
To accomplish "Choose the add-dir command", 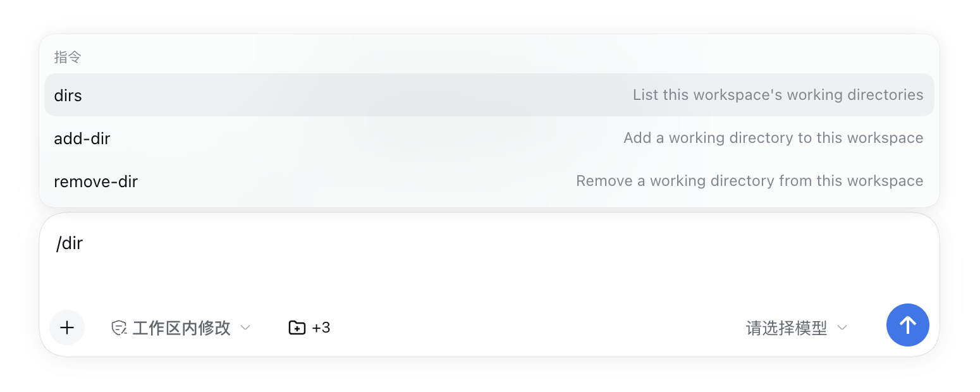I will click(x=489, y=138).
